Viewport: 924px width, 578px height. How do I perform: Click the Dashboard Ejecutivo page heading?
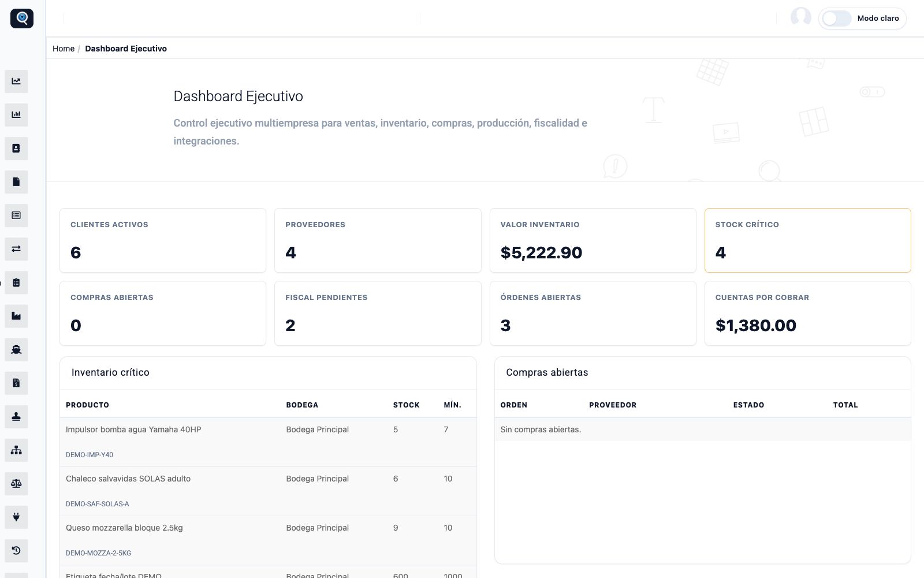(238, 97)
